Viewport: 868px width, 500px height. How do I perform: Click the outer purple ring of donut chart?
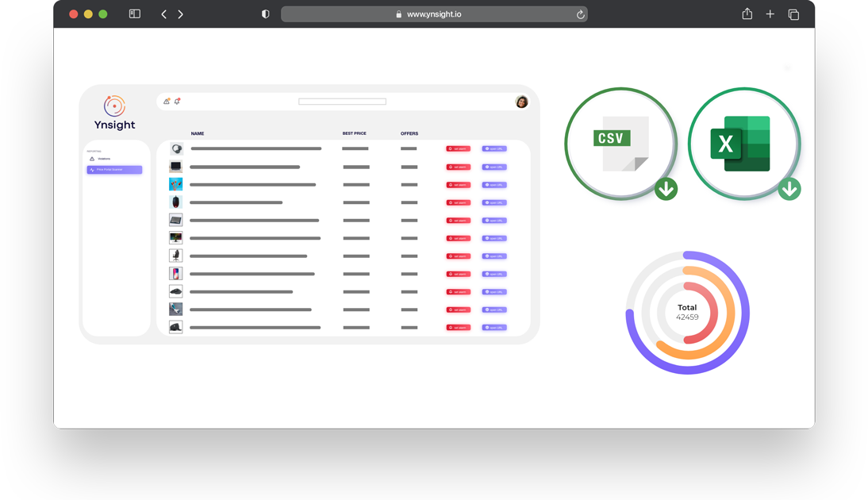point(746,313)
